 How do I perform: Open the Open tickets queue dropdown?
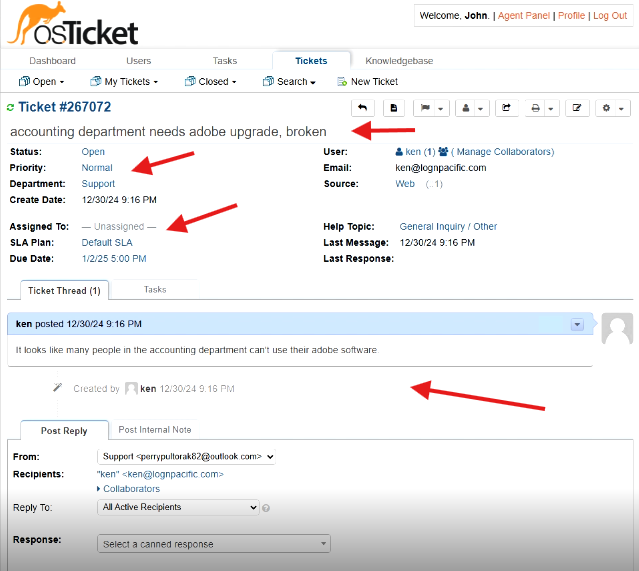tap(41, 82)
